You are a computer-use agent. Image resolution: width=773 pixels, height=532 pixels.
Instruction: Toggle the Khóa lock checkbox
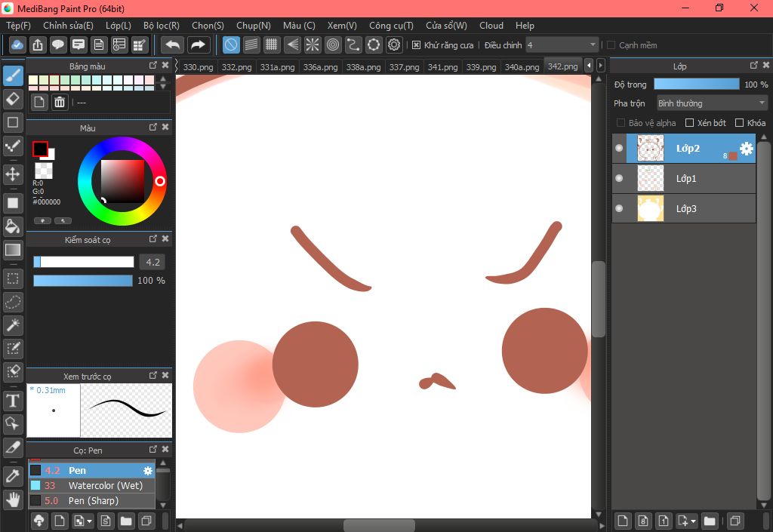click(739, 123)
